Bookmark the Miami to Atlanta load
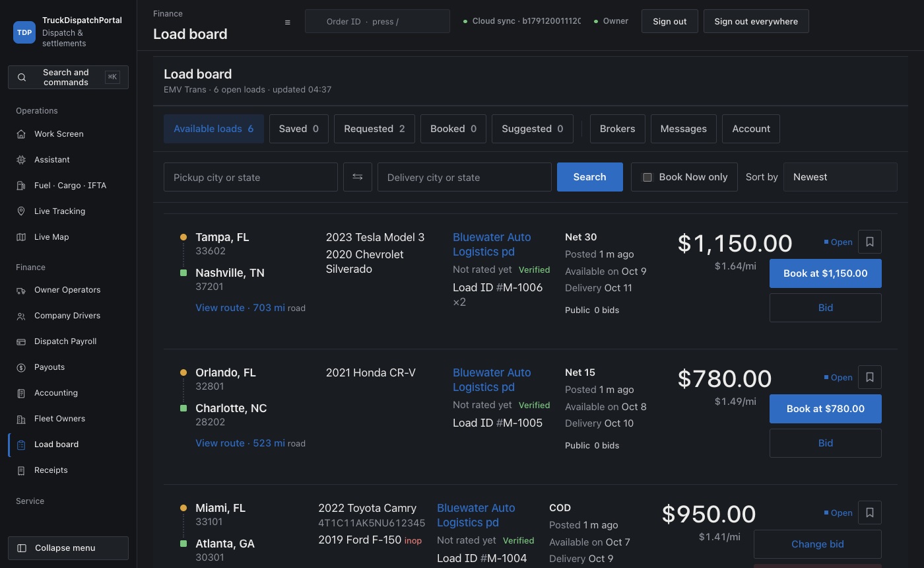 (x=870, y=513)
